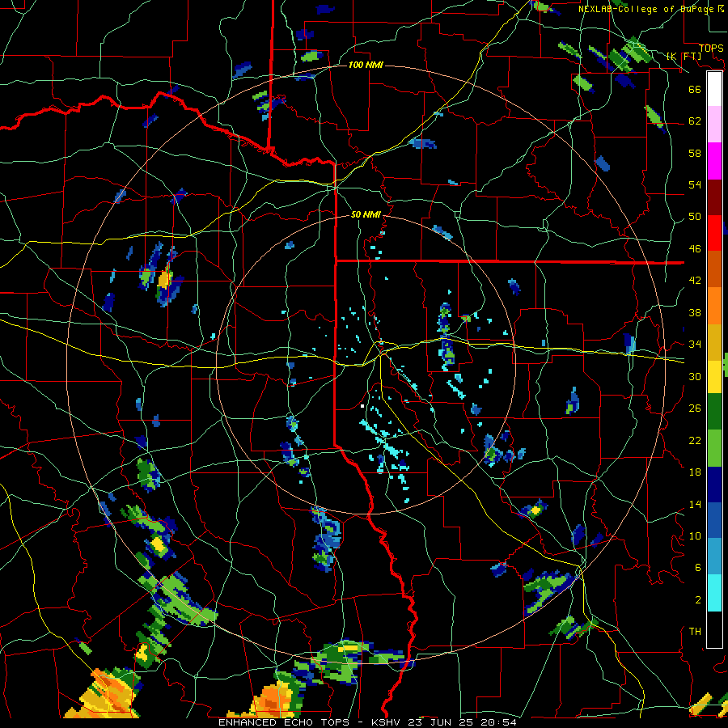Select the light orange legend swatch
This screenshot has width=728, height=728.
pyautogui.click(x=714, y=305)
